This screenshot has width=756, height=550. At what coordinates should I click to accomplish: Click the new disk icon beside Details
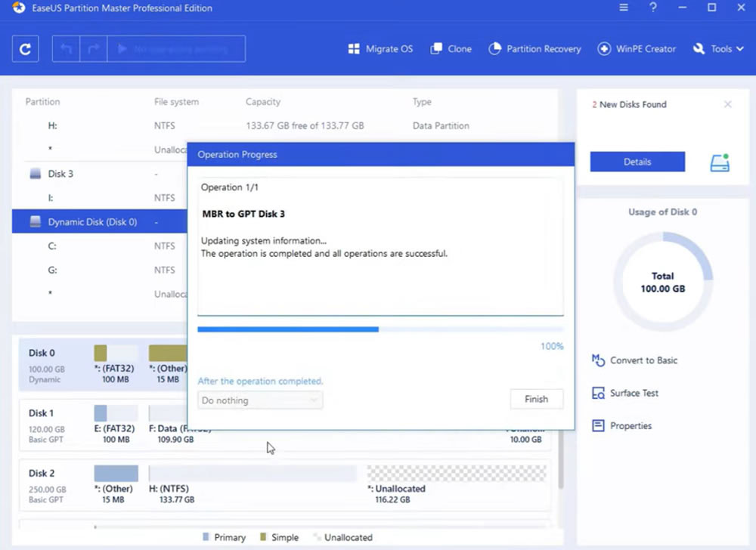click(720, 162)
